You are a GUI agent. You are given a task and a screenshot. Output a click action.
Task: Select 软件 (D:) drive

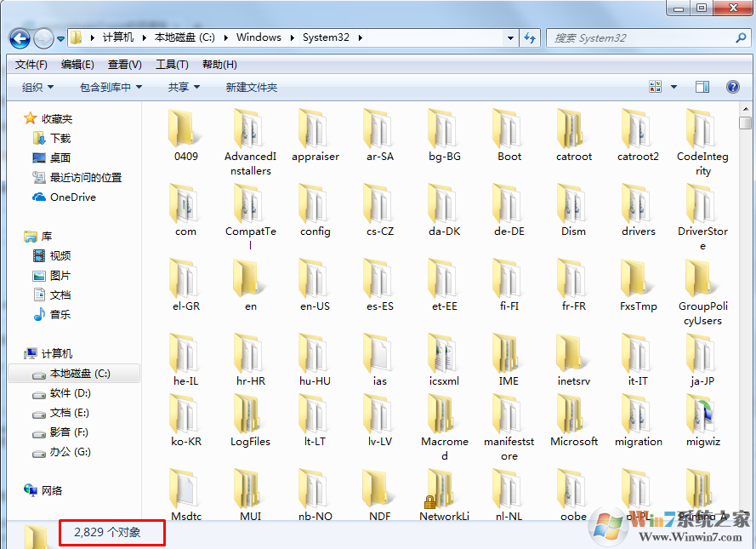(x=70, y=393)
